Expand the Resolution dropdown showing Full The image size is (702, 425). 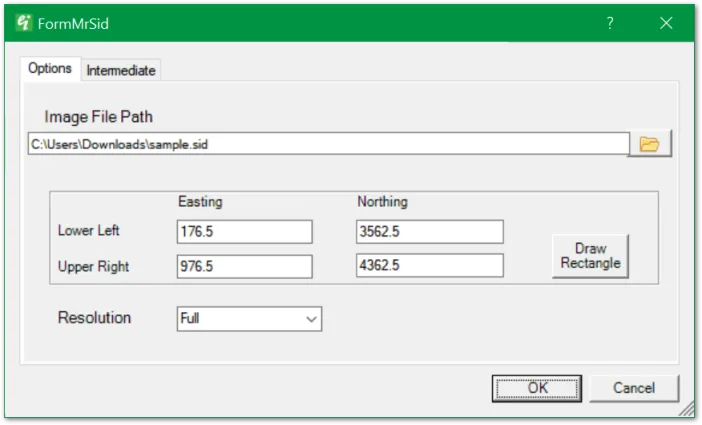point(249,319)
